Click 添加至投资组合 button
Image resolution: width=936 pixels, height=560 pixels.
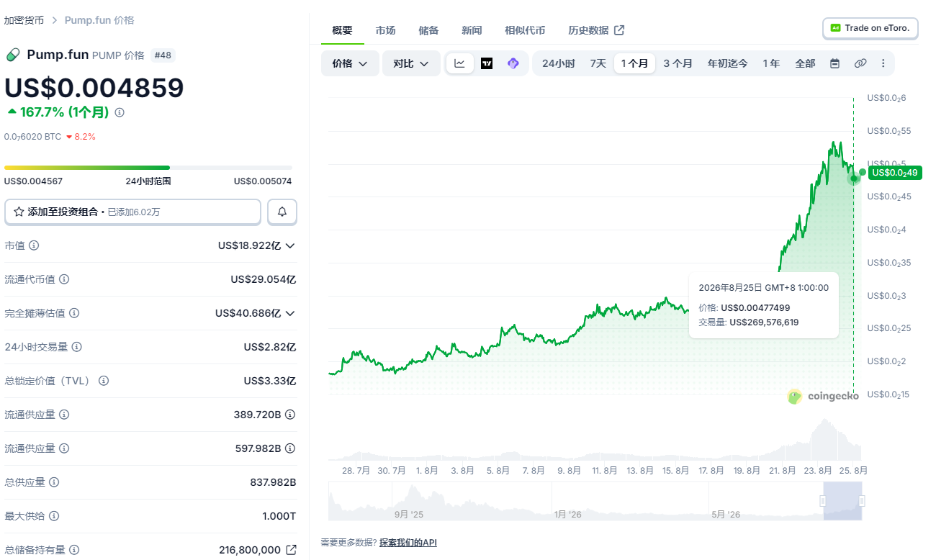coord(132,212)
